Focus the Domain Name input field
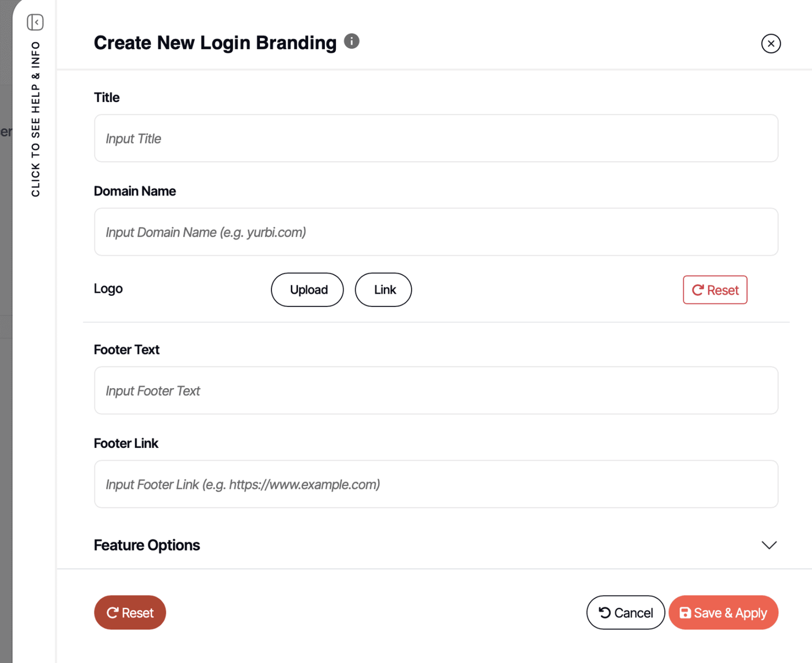Screen dimensions: 812x663 tap(436, 232)
